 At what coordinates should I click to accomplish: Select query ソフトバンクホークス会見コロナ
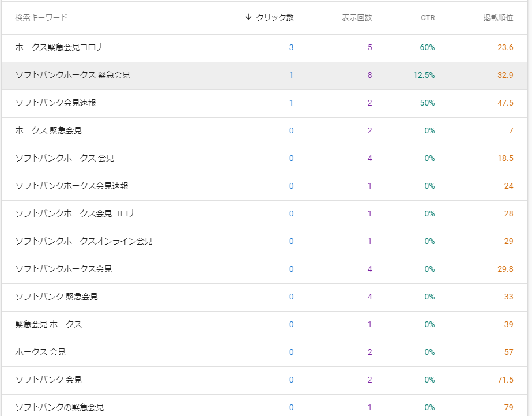click(x=76, y=213)
